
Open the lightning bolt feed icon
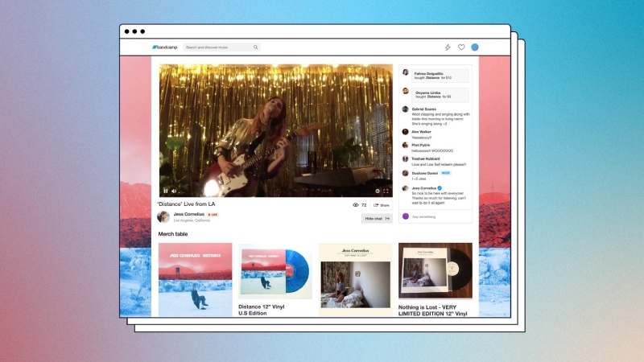pos(448,47)
